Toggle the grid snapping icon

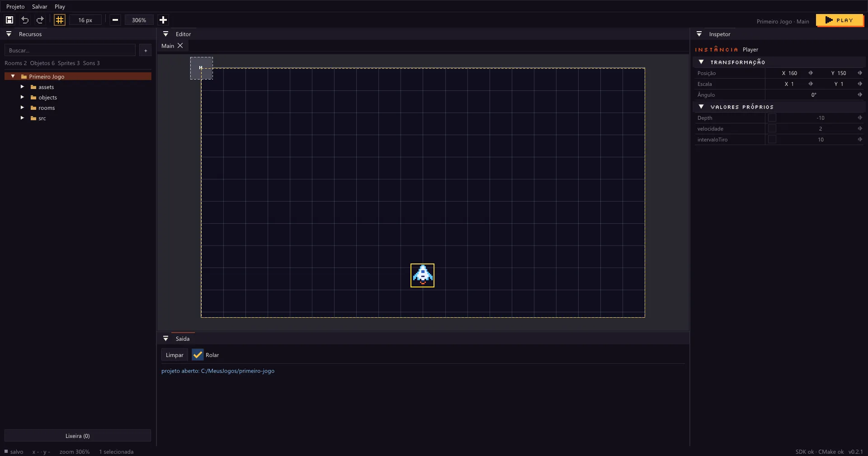point(60,20)
